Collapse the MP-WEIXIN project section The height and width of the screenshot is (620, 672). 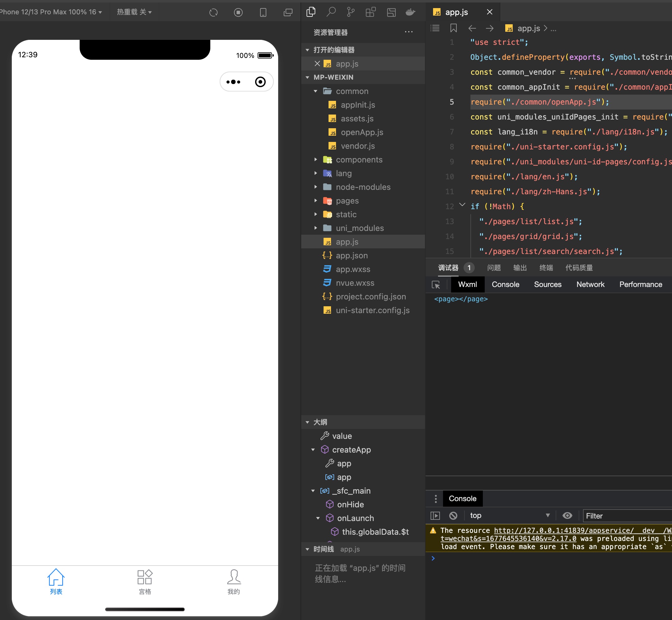coord(307,77)
